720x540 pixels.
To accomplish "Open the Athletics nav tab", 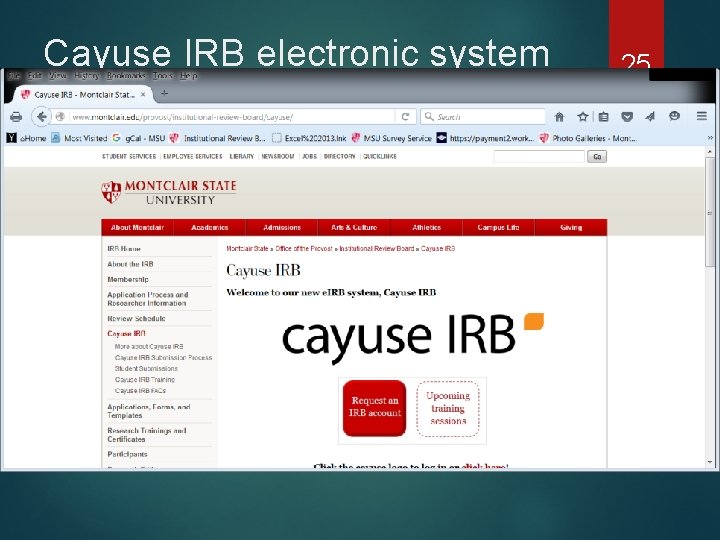I will (x=427, y=227).
